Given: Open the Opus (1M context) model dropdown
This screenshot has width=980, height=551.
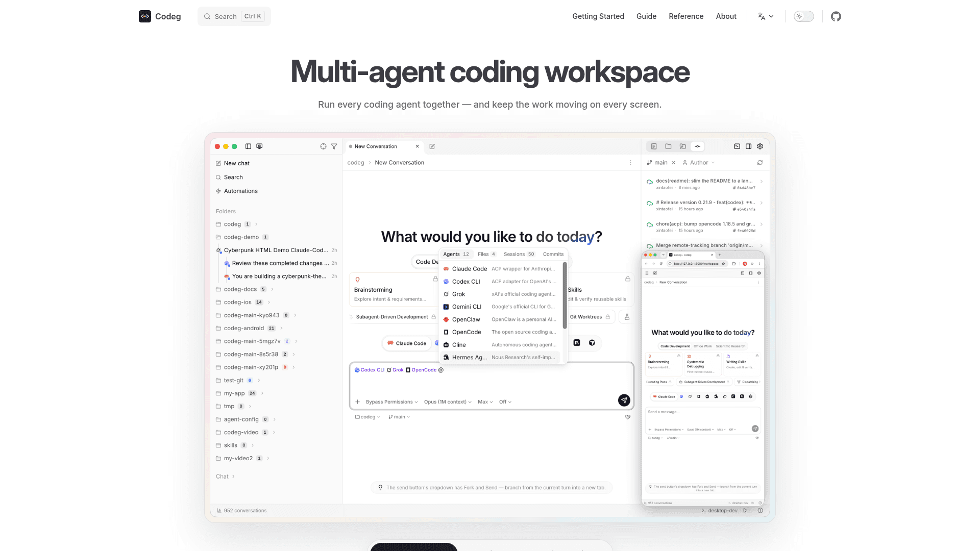Looking at the screenshot, I should click(x=448, y=402).
